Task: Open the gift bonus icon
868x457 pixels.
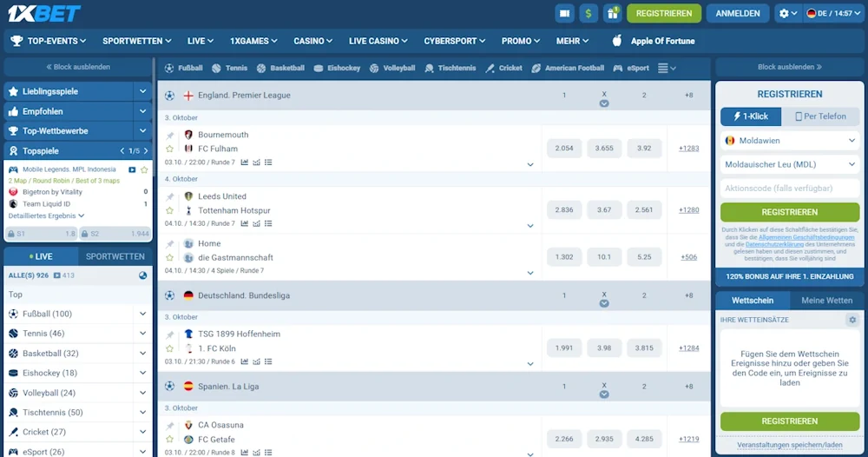Action: tap(612, 13)
